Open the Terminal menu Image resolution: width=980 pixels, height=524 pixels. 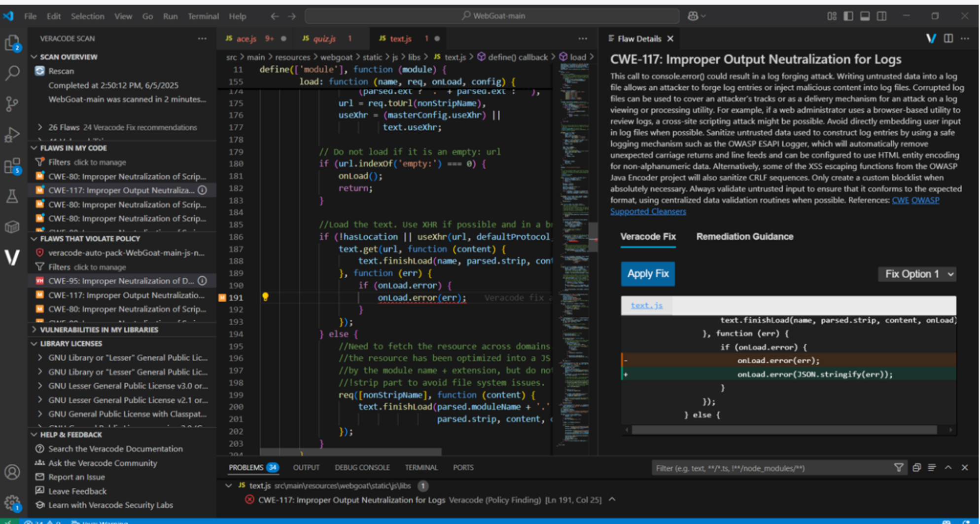[x=203, y=16]
